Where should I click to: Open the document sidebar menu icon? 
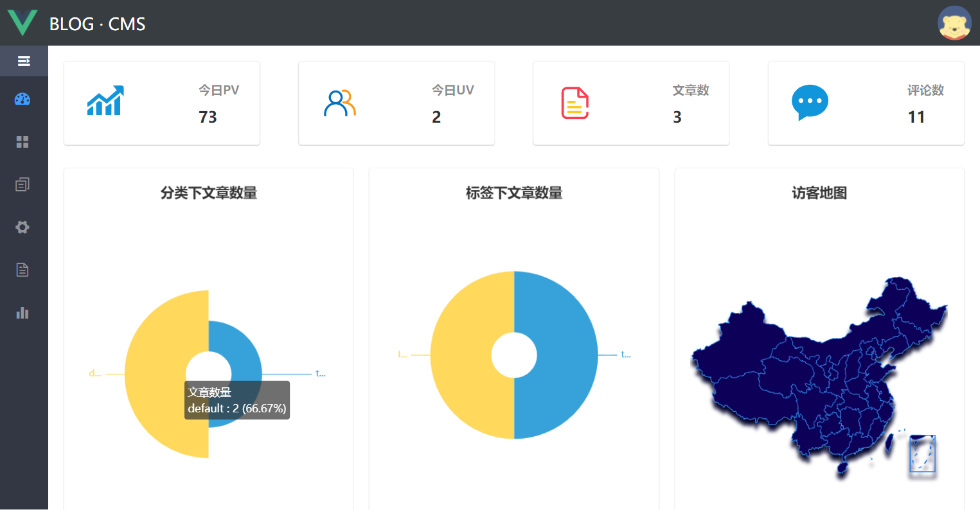coord(22,270)
